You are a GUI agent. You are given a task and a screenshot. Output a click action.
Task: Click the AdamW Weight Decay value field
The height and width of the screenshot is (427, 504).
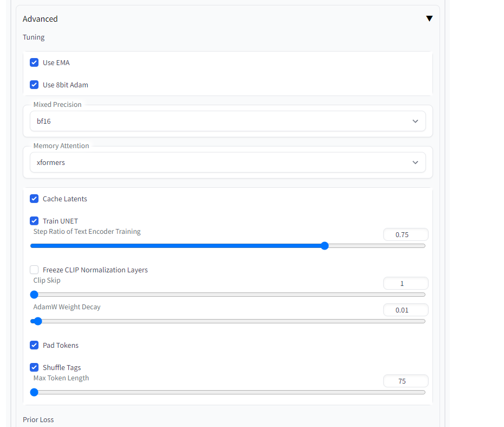(x=405, y=310)
